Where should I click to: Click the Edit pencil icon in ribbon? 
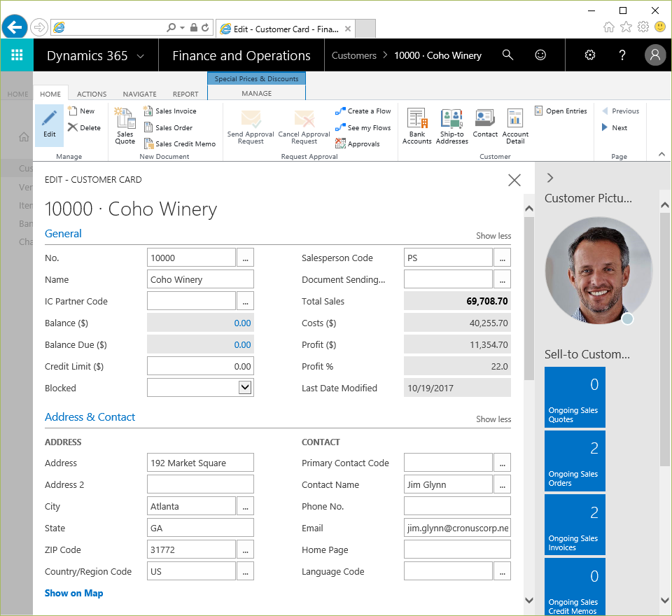(49, 125)
